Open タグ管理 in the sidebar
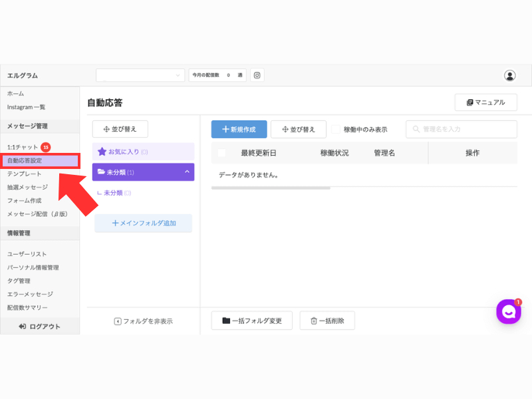The height and width of the screenshot is (399, 532). tap(19, 281)
